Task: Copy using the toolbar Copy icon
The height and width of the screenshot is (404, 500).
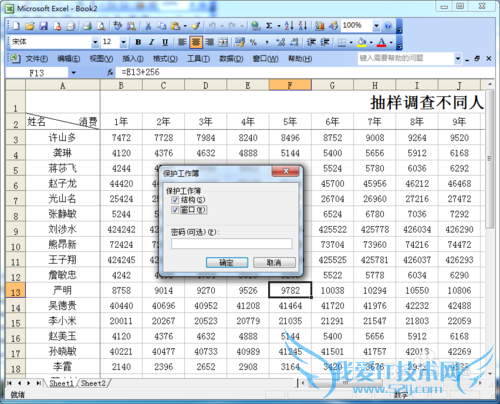Action: (162, 26)
